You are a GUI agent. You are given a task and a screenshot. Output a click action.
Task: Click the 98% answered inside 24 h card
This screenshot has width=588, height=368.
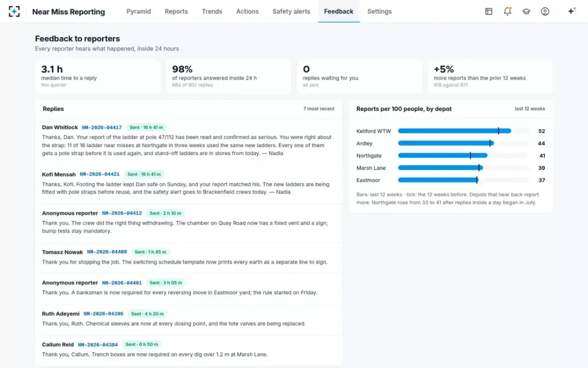229,77
